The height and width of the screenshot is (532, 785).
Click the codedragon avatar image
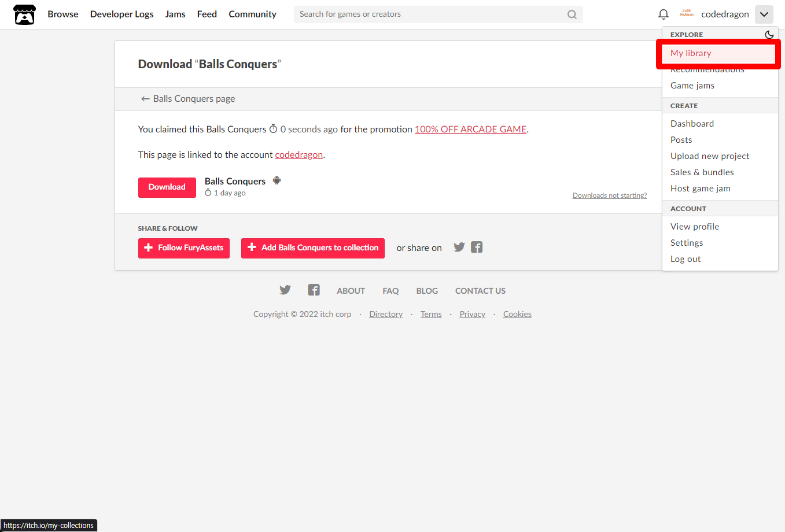[x=687, y=13]
